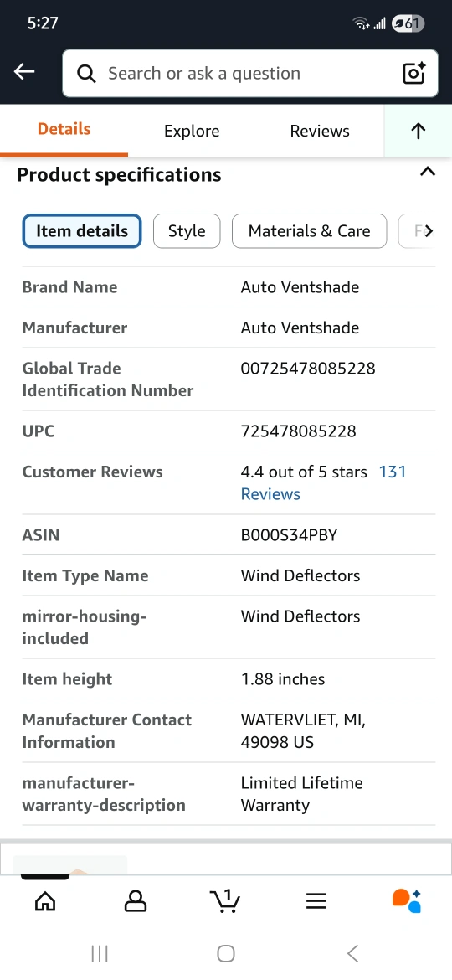This screenshot has height=980, width=452.
Task: Open the 131 Reviews link
Action: [x=323, y=482]
